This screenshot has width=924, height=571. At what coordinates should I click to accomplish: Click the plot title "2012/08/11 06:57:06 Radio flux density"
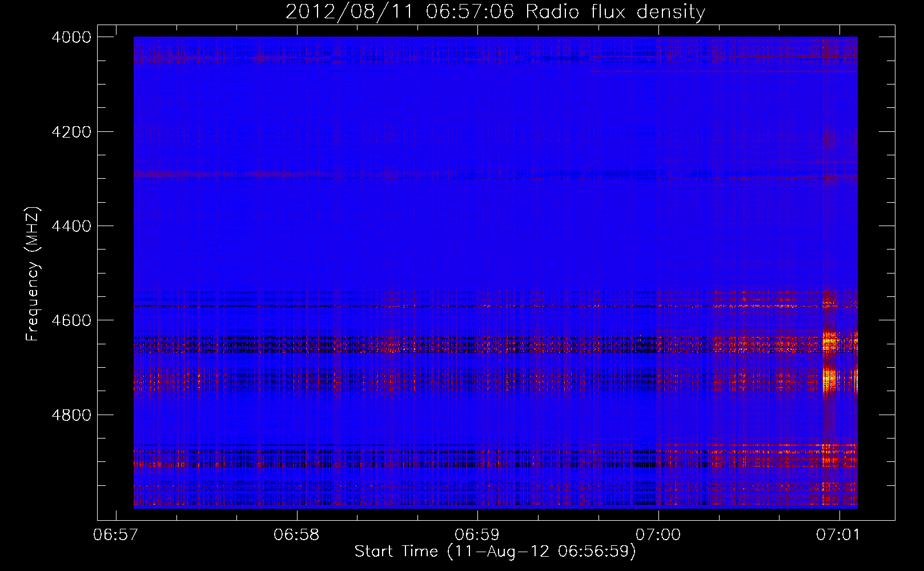click(x=495, y=11)
